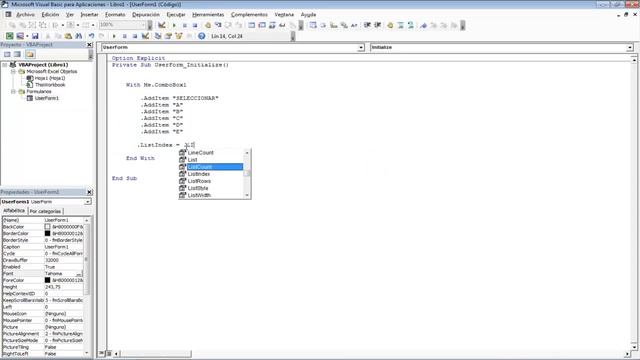Image resolution: width=640 pixels, height=360 pixels.
Task: Open the Object dropdown showing UserForm
Action: tap(361, 48)
